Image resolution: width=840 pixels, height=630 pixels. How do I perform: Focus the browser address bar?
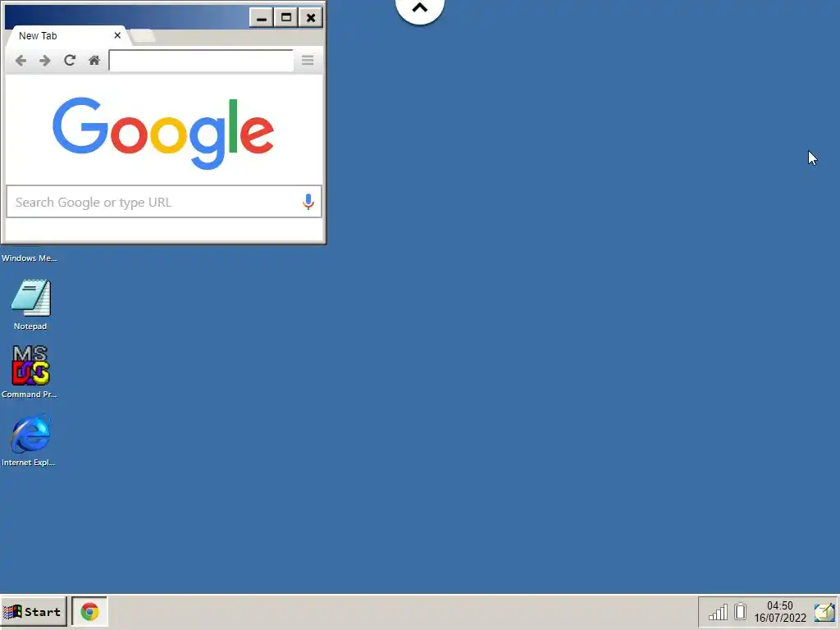[x=201, y=61]
